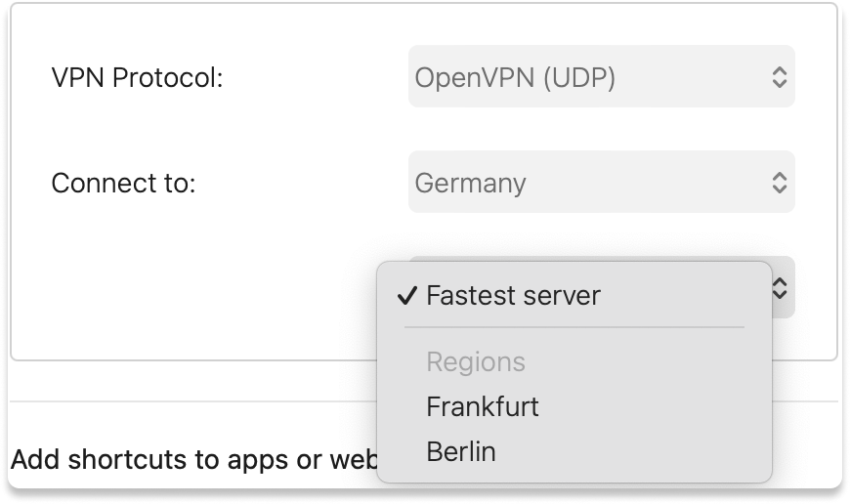The image size is (850, 504).
Task: Open the Connect to country dropdown
Action: coord(600,183)
